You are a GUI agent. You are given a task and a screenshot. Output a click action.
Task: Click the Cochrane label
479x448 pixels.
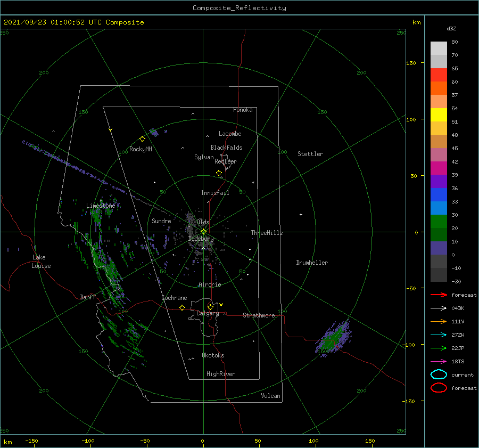(x=174, y=298)
